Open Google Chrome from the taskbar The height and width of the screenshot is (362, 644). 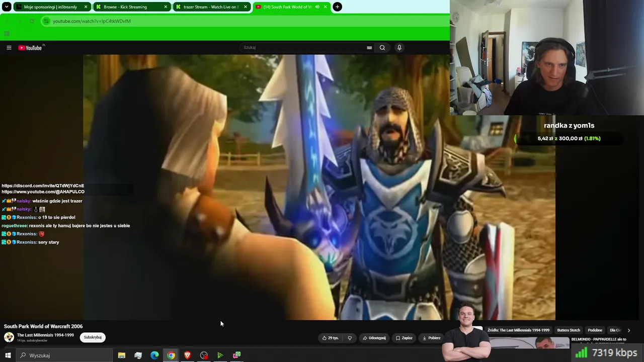(171, 355)
